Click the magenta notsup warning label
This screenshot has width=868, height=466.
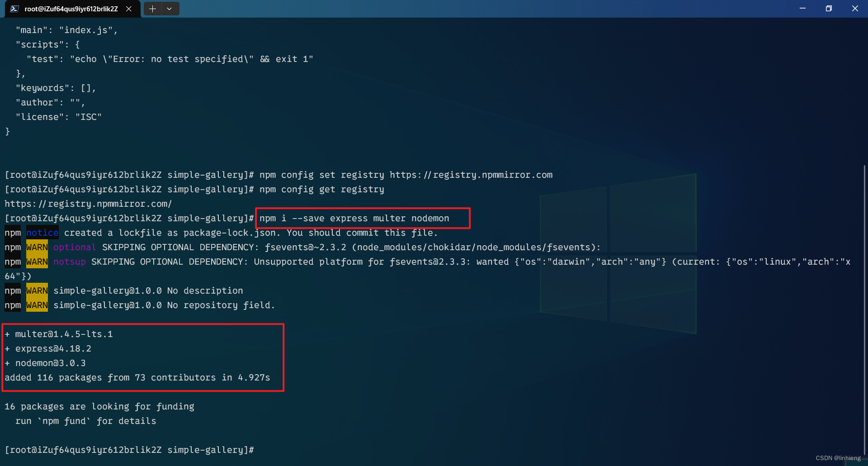[x=69, y=262]
